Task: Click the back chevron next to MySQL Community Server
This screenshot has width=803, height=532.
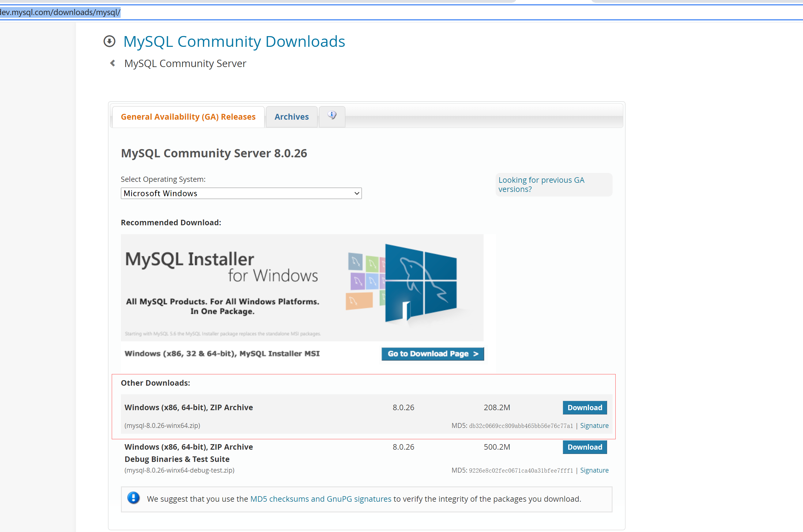Action: [x=113, y=63]
